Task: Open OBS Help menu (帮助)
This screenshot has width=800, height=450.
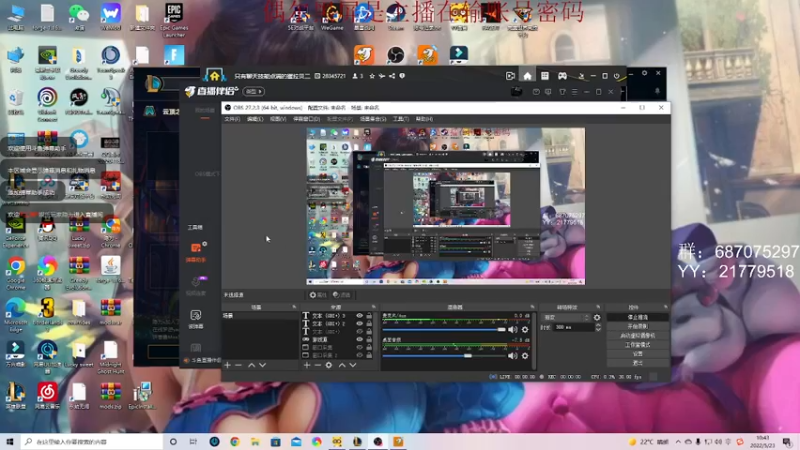Action: point(424,119)
